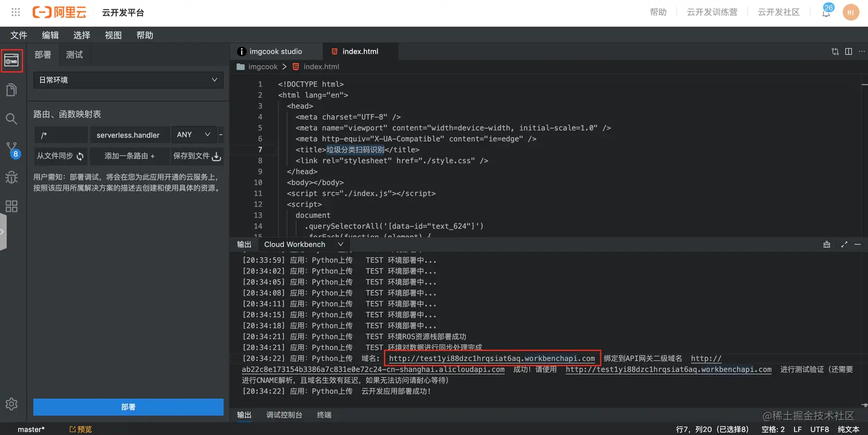Open the 云开发社区 link
The image size is (868, 435).
[779, 12]
